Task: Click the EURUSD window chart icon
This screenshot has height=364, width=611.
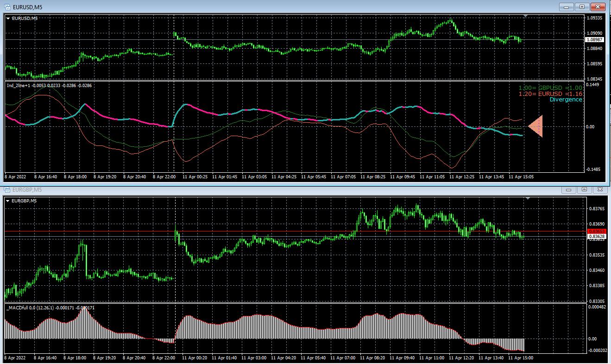Action: [x=7, y=6]
